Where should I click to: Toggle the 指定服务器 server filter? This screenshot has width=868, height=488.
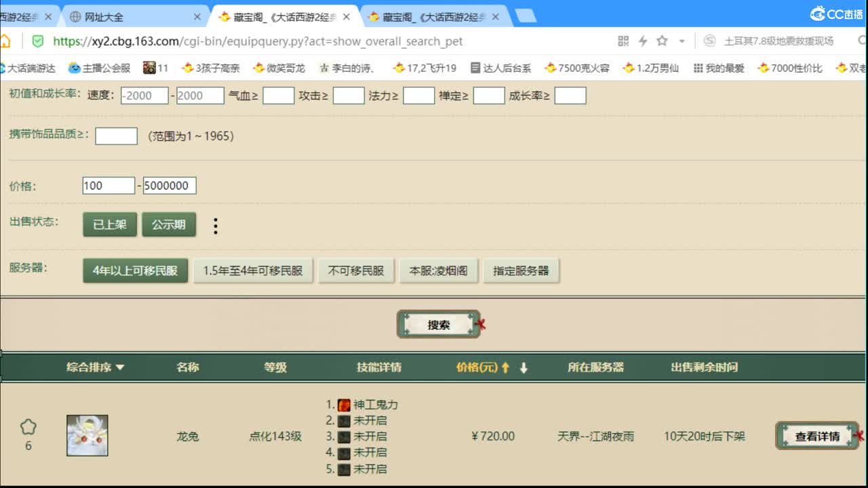pyautogui.click(x=521, y=270)
